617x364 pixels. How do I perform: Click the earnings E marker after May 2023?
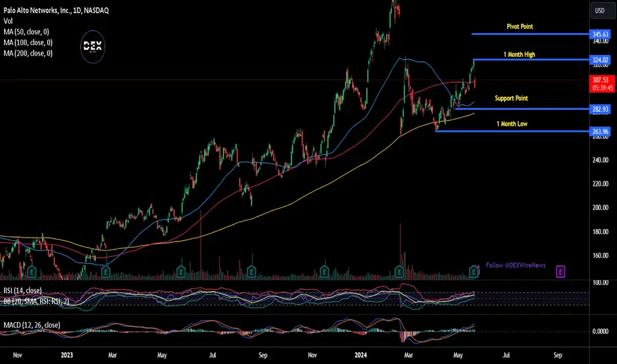click(x=181, y=271)
